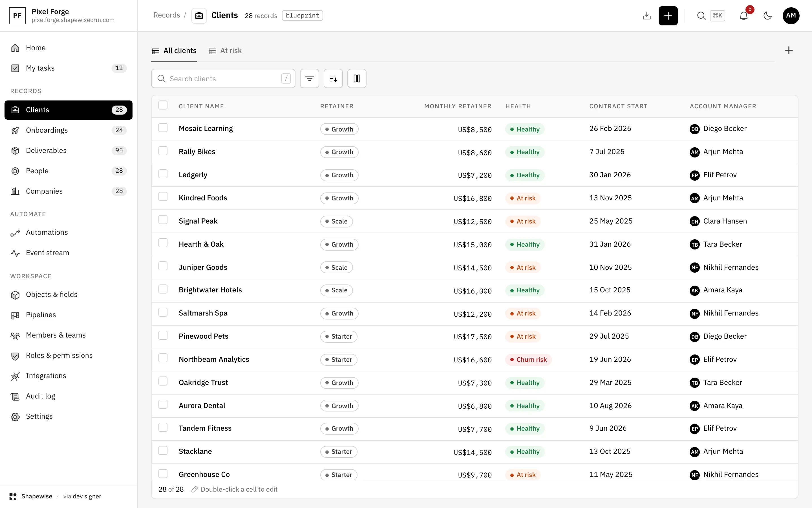Open Pipelines in the sidebar
812x508 pixels.
tap(69, 315)
